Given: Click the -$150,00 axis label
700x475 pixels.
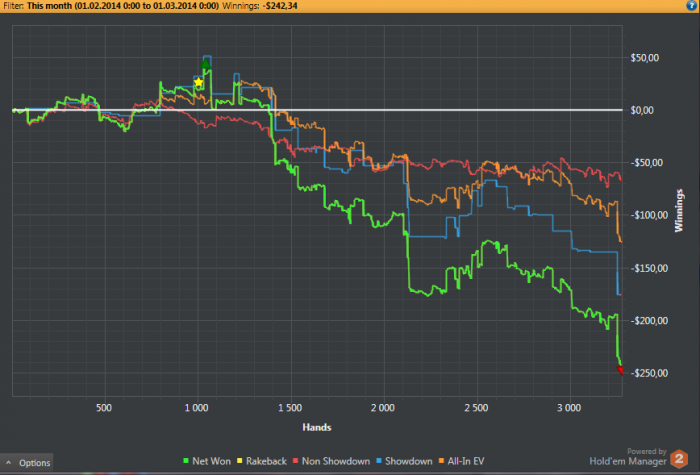Looking at the screenshot, I should 649,268.
